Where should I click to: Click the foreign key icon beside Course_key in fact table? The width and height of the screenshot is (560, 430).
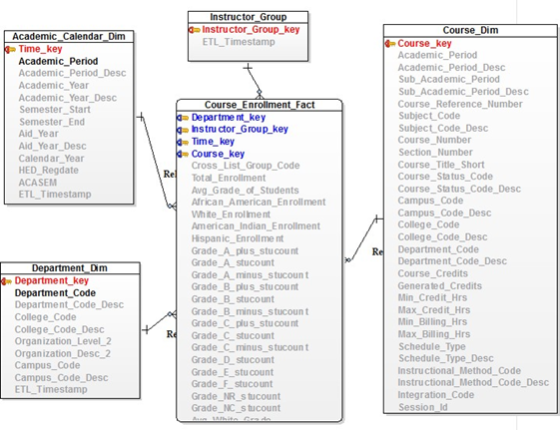(183, 154)
